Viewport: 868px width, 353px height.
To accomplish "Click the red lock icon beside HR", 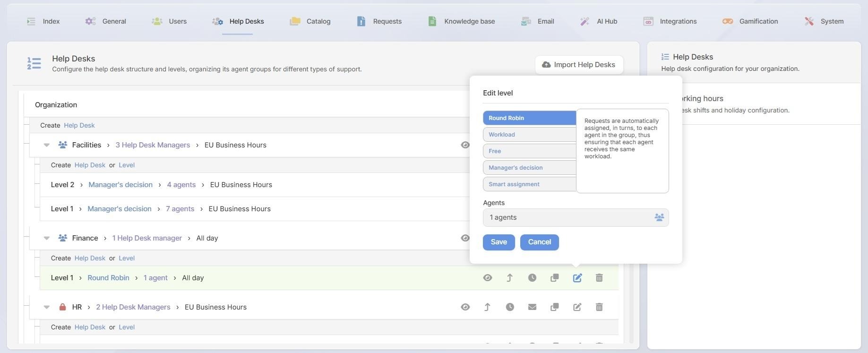I will 62,307.
